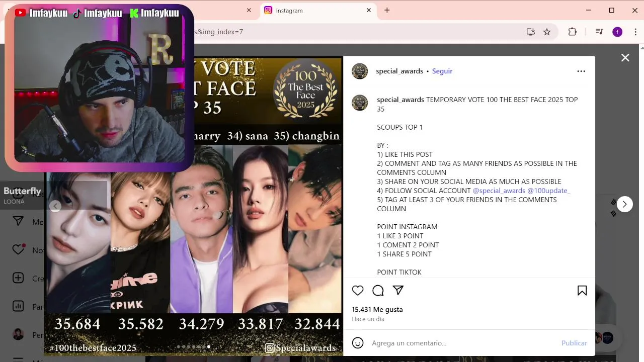This screenshot has width=644, height=362.
Task: Open the @100update_ mention link
Action: click(549, 191)
